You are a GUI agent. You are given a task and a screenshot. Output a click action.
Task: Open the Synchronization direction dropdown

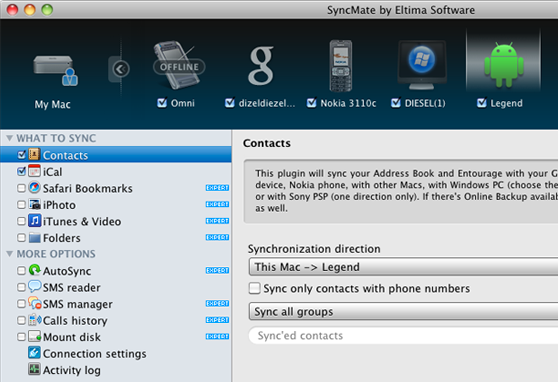click(x=403, y=267)
